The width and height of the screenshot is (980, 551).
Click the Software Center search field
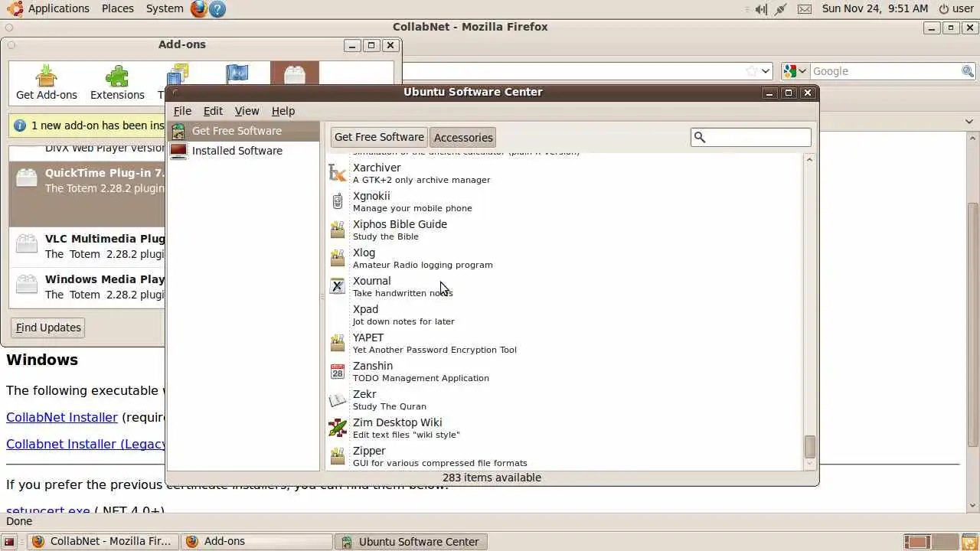click(750, 137)
